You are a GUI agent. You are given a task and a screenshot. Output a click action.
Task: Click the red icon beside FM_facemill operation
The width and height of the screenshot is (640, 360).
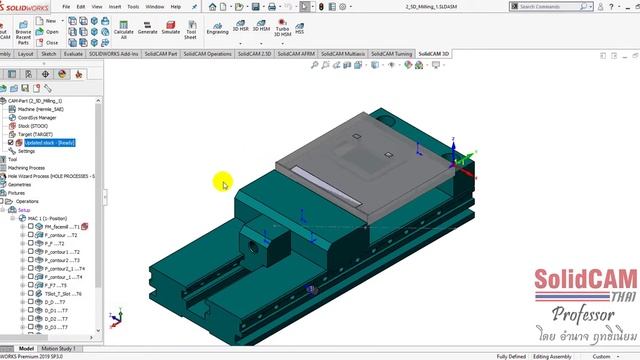84,227
